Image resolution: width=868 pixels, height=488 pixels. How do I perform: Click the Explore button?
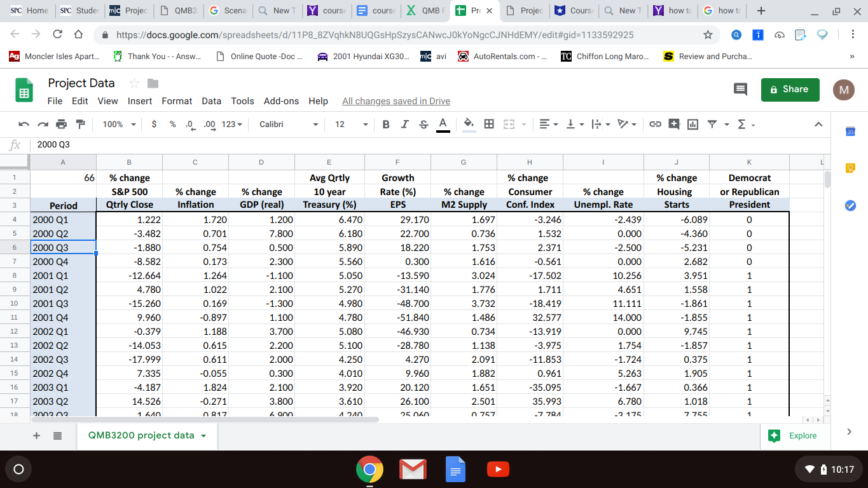click(792, 435)
